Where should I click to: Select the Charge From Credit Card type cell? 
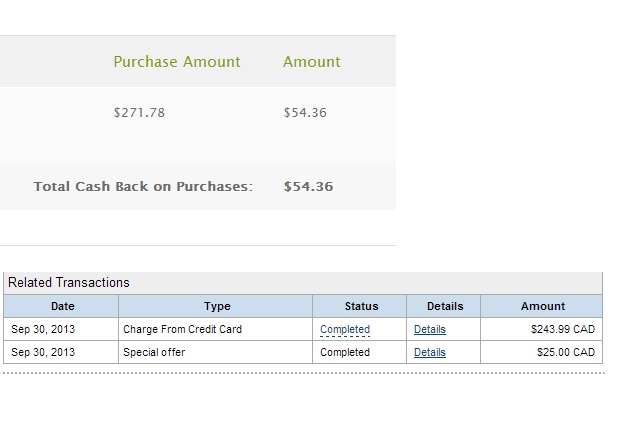pyautogui.click(x=182, y=329)
